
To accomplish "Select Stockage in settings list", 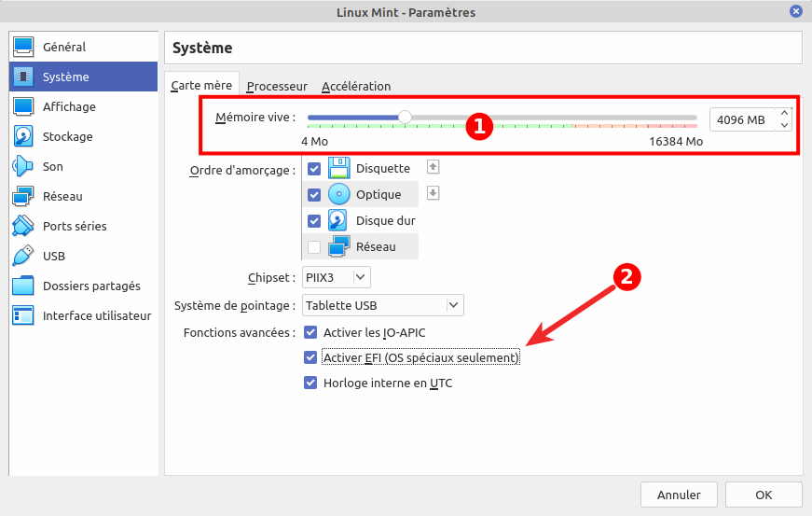I will 83,136.
